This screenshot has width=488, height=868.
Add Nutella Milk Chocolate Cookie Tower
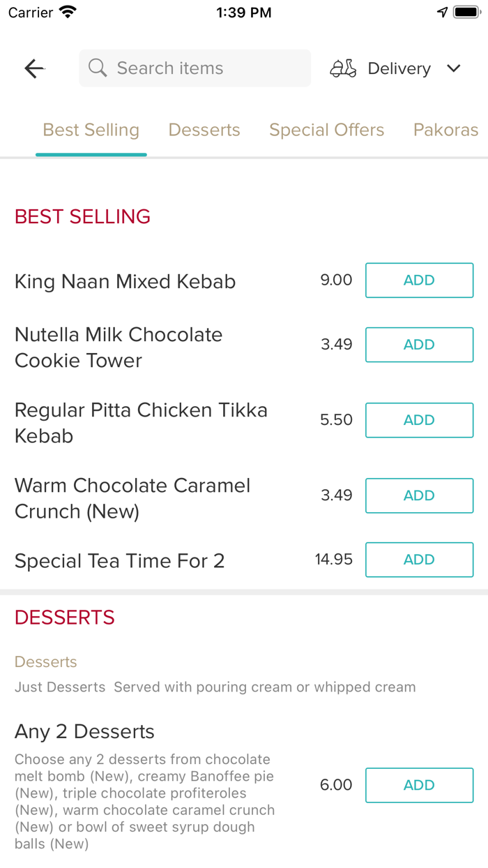click(419, 345)
